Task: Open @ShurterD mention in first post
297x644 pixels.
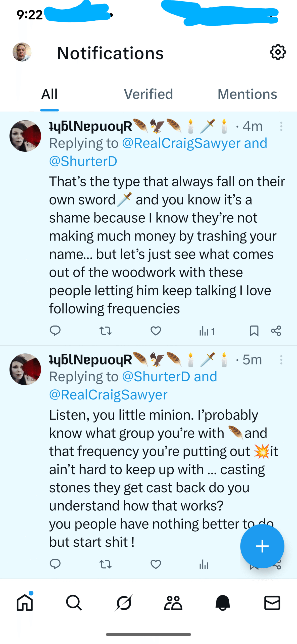Action: [83, 161]
